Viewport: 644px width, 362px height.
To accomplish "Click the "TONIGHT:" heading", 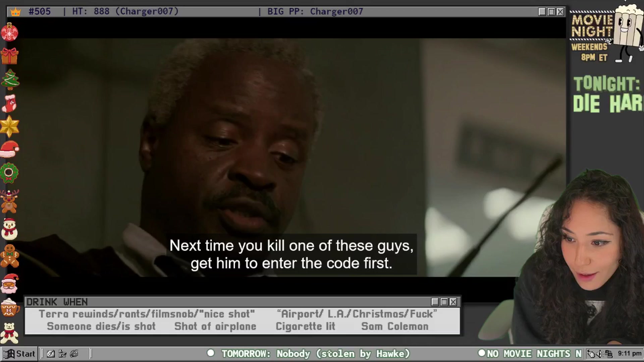I will 607,84.
